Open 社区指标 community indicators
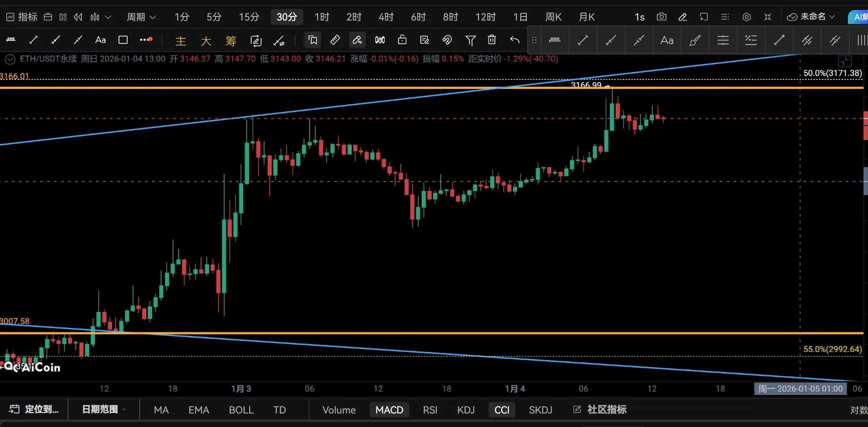 (x=600, y=410)
